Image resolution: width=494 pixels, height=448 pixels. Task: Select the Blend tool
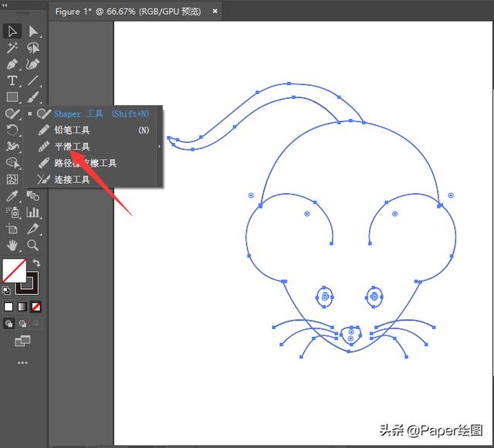[x=32, y=196]
